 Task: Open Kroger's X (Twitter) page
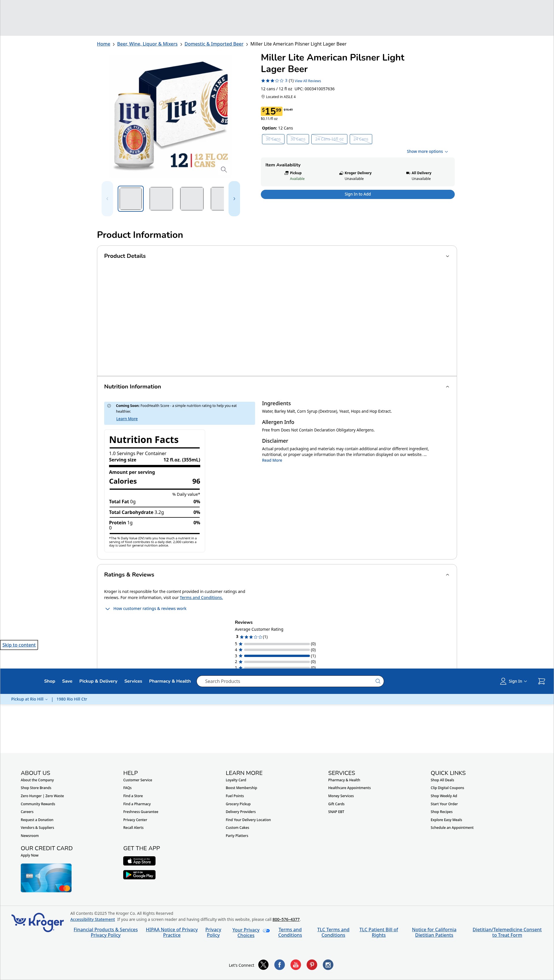coord(263,965)
